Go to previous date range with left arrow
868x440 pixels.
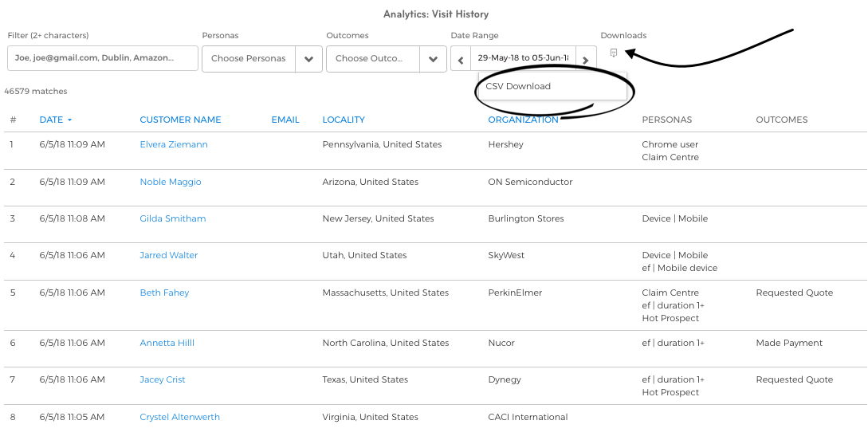pyautogui.click(x=461, y=60)
